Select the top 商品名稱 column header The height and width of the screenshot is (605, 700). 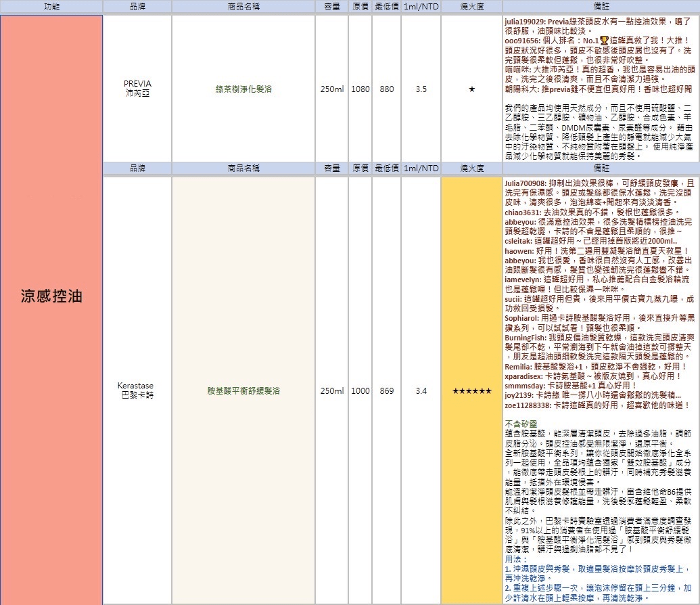click(243, 6)
